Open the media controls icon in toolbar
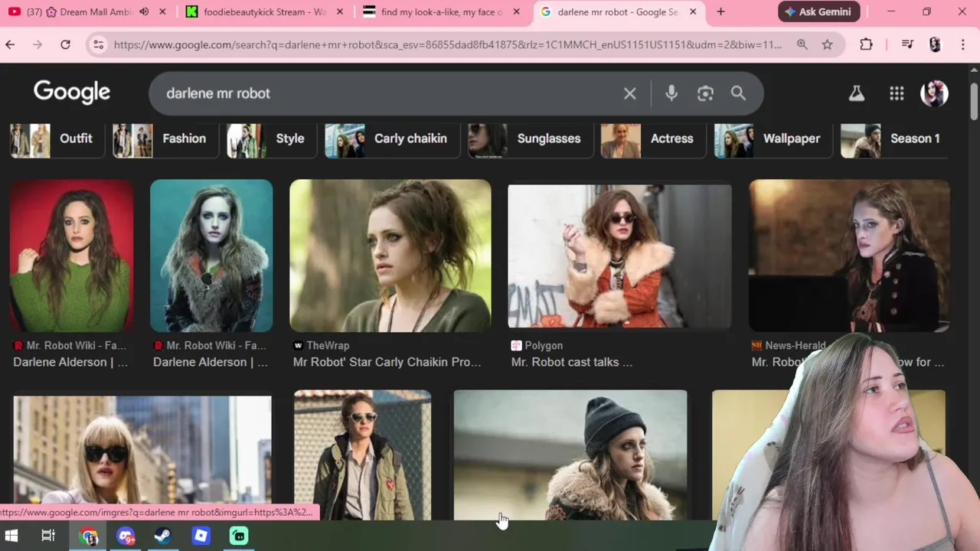The height and width of the screenshot is (551, 980). [x=907, y=44]
